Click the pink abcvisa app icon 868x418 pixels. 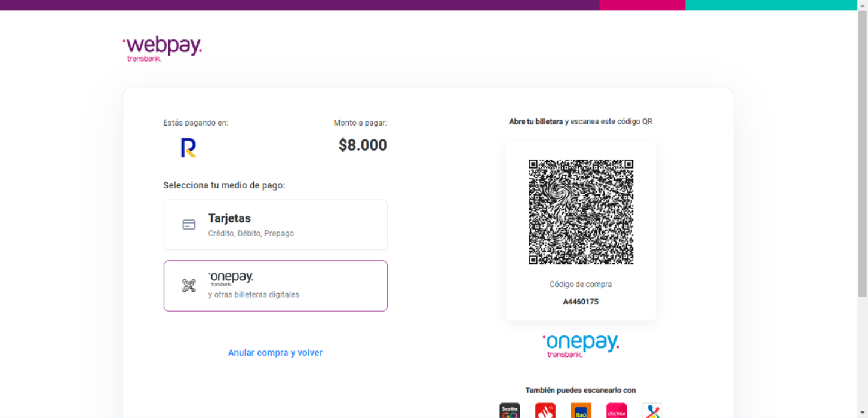(x=617, y=411)
